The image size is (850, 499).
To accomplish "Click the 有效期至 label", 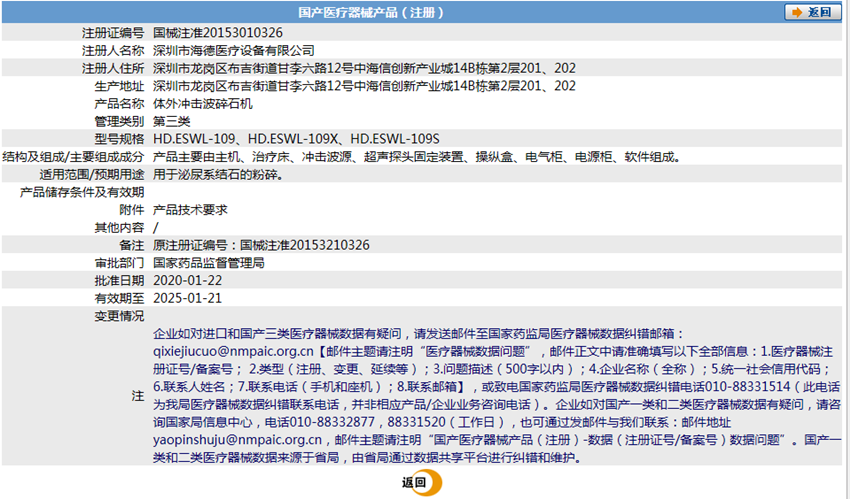I will [119, 298].
